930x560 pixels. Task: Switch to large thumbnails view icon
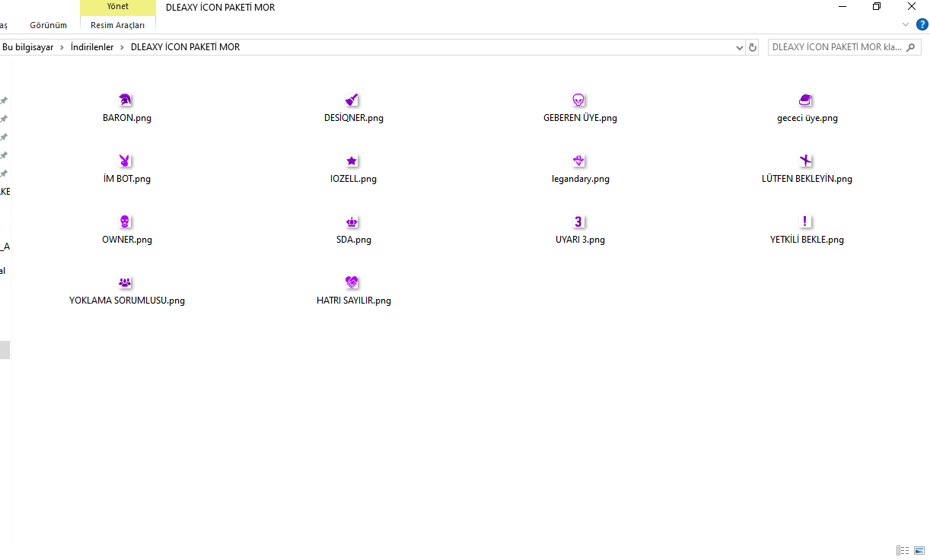pos(919,550)
